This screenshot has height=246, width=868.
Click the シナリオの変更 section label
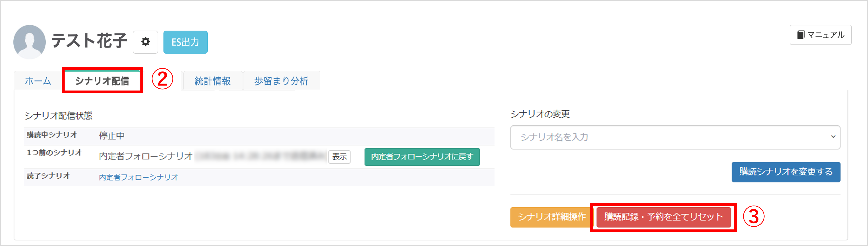pyautogui.click(x=540, y=114)
